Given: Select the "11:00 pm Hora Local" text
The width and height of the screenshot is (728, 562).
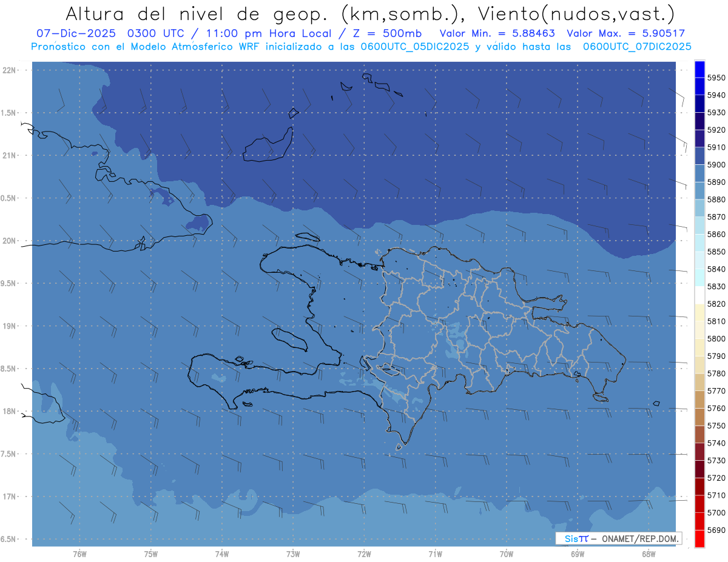Looking at the screenshot, I should 269,33.
